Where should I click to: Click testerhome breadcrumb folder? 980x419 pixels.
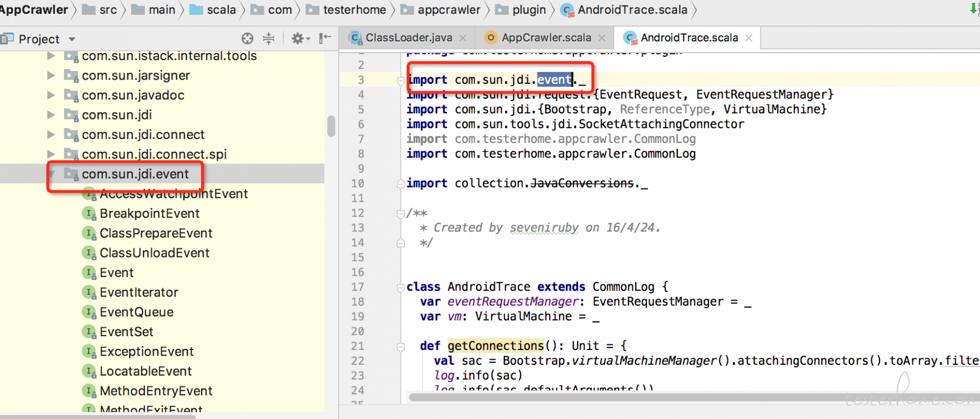point(347,10)
